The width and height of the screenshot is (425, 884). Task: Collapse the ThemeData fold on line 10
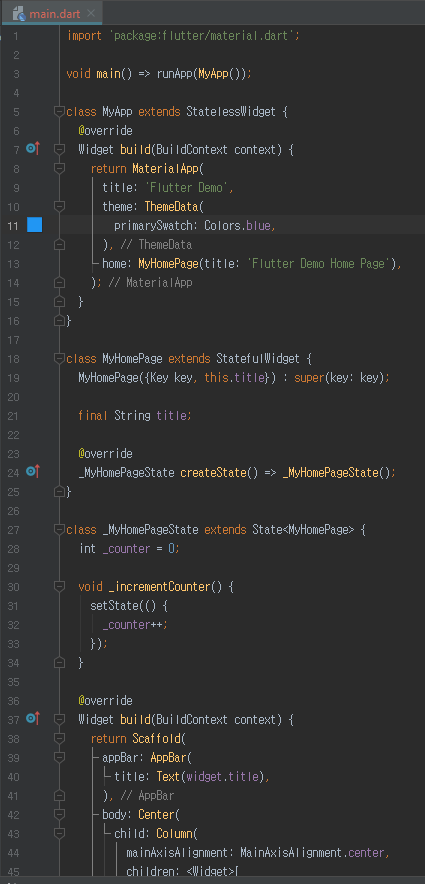pos(59,206)
